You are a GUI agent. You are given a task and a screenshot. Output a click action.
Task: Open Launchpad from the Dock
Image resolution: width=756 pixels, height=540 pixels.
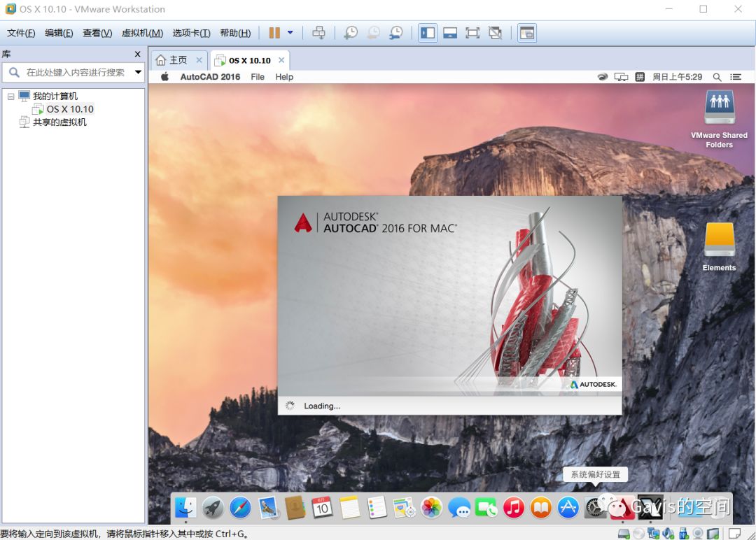213,507
